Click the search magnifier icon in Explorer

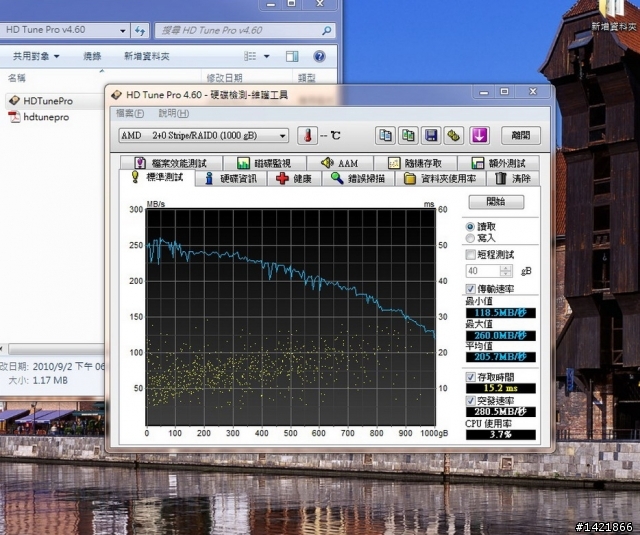tap(327, 31)
